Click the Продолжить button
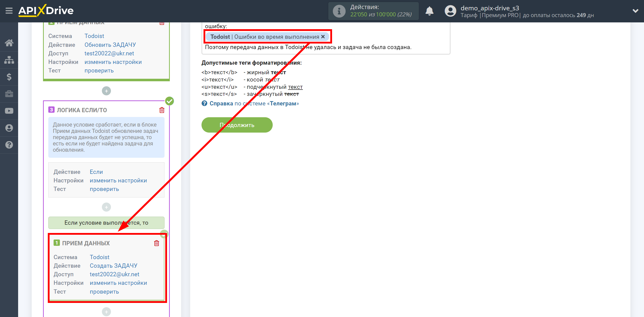The width and height of the screenshot is (644, 317). pyautogui.click(x=237, y=125)
